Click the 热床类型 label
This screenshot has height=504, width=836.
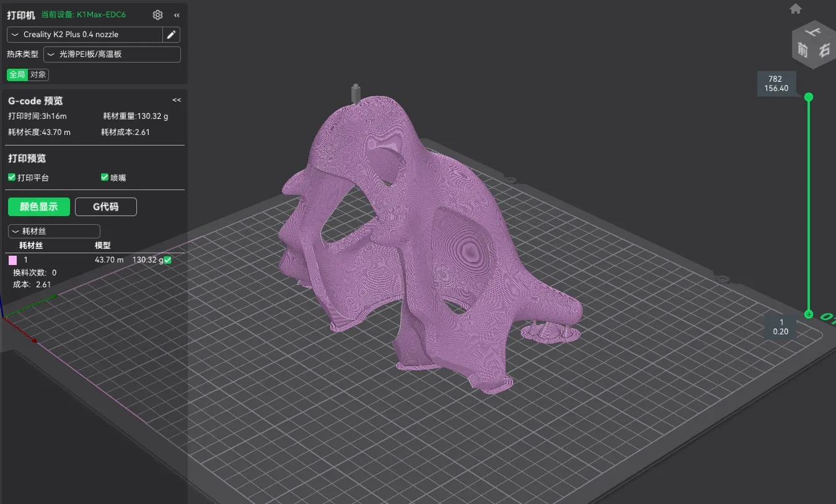click(22, 54)
